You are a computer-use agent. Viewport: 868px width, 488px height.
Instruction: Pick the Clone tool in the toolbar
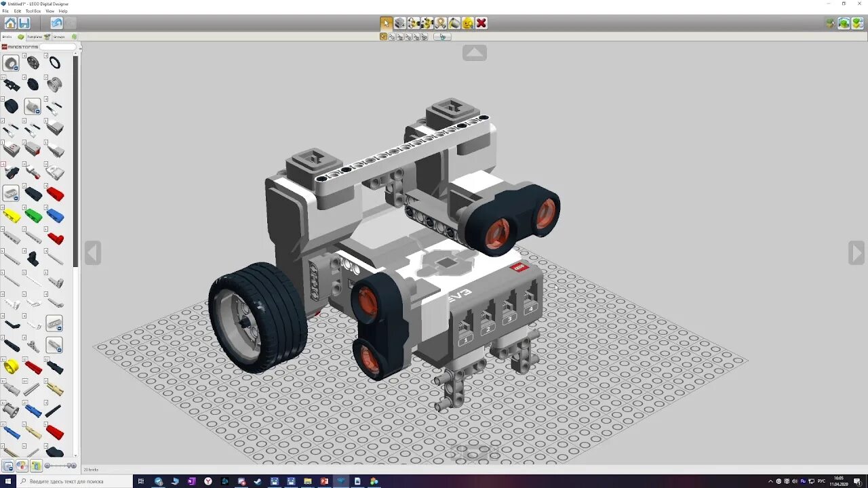(399, 23)
